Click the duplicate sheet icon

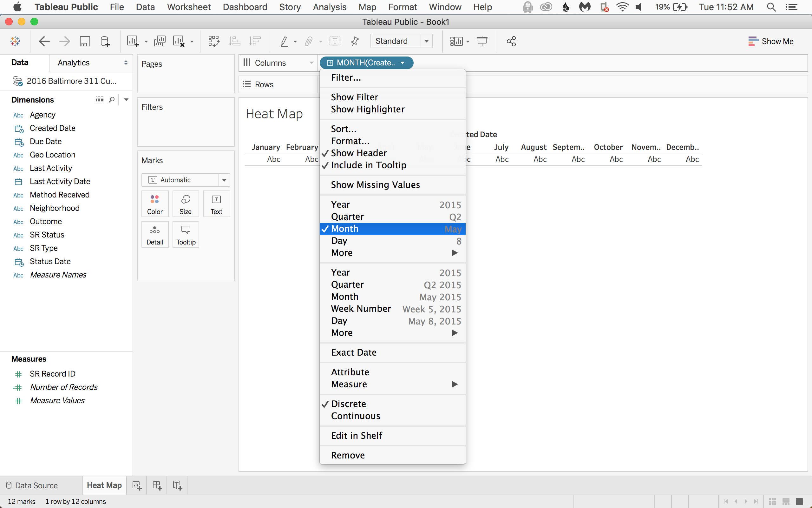click(x=160, y=41)
